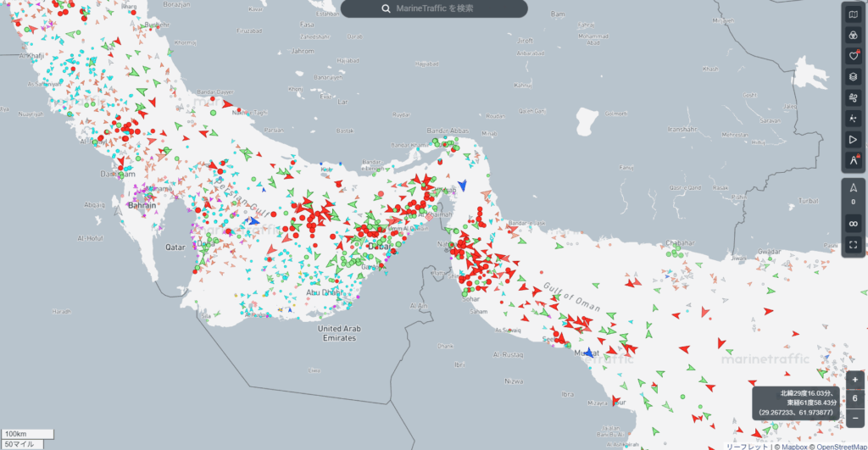
Task: Zoom in with the plus button
Action: (855, 380)
